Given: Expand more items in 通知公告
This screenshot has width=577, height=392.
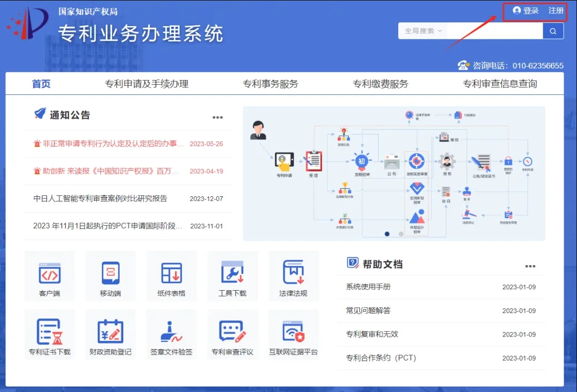Looking at the screenshot, I should pyautogui.click(x=217, y=117).
